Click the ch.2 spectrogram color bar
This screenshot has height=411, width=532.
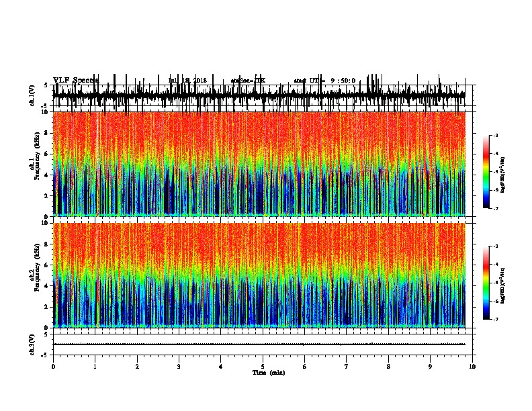[486, 283]
